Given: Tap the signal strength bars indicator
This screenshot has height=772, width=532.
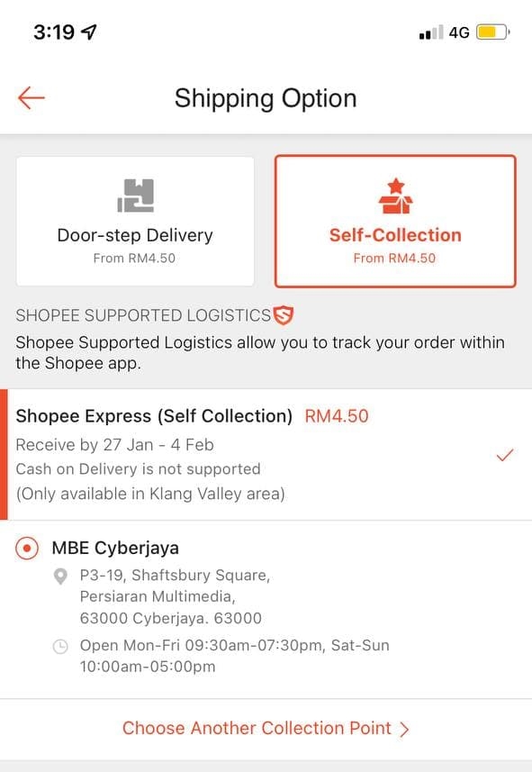Looking at the screenshot, I should (430, 31).
